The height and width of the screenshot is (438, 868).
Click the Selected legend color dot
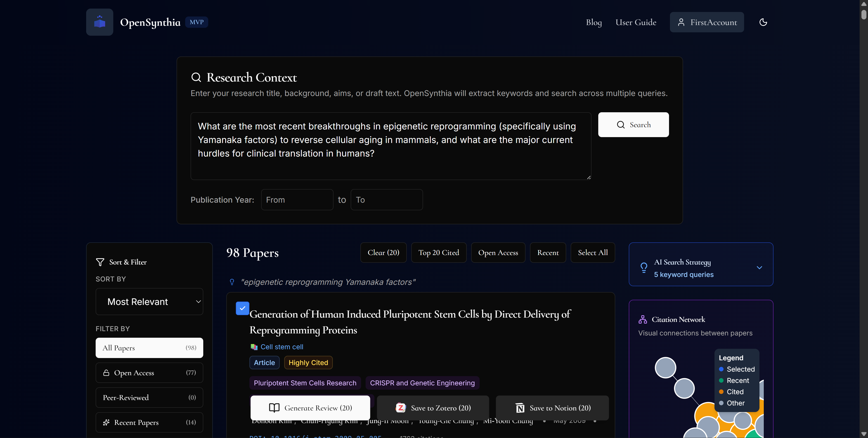coord(721,369)
